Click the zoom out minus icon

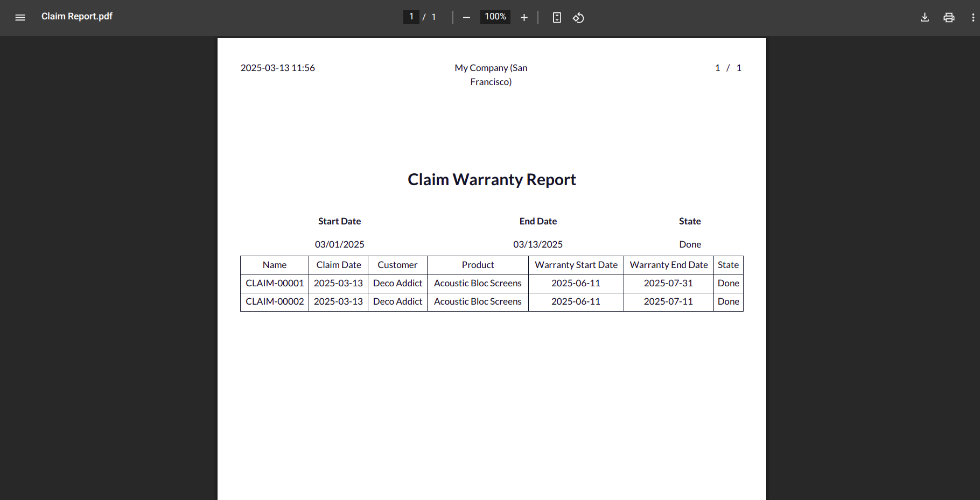tap(466, 18)
